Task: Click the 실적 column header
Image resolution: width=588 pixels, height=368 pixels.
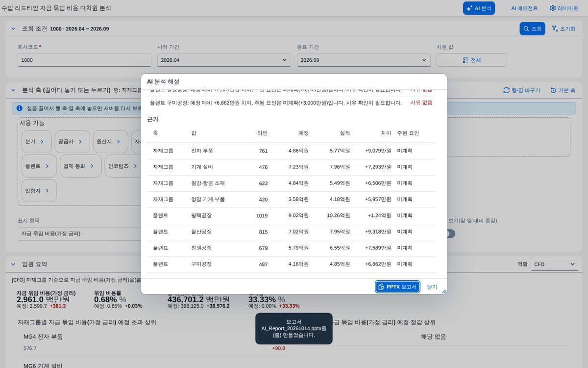Action: [x=344, y=133]
